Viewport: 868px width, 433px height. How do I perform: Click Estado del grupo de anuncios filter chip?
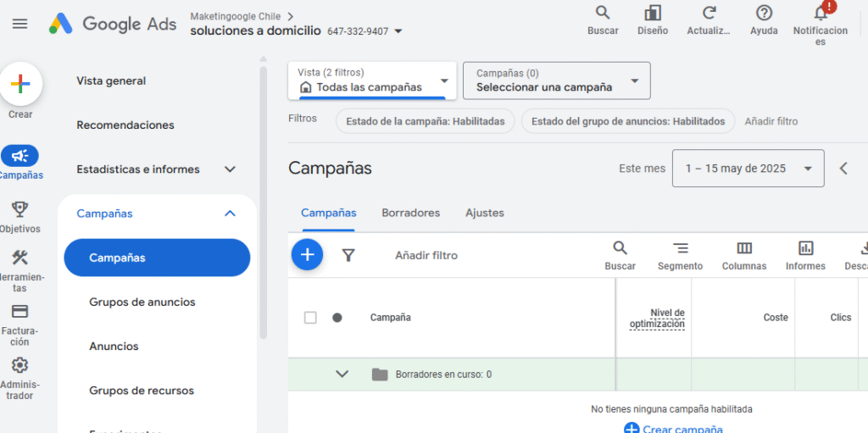click(x=628, y=121)
